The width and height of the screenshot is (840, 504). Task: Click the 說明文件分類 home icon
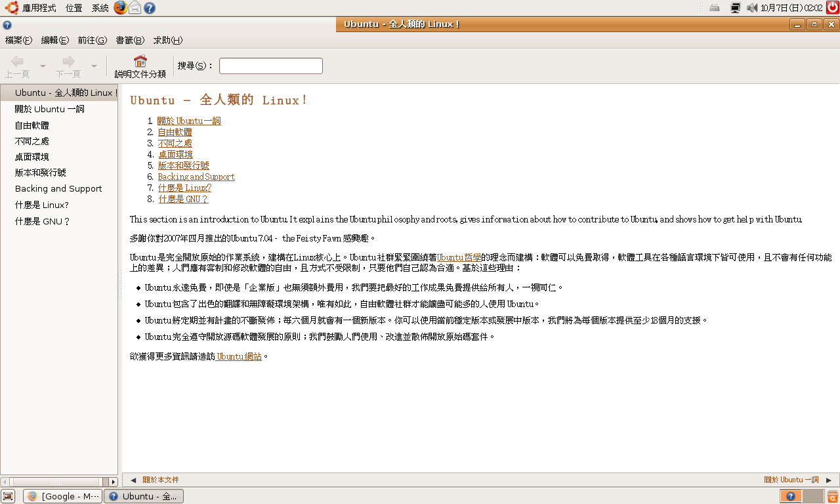pyautogui.click(x=140, y=62)
